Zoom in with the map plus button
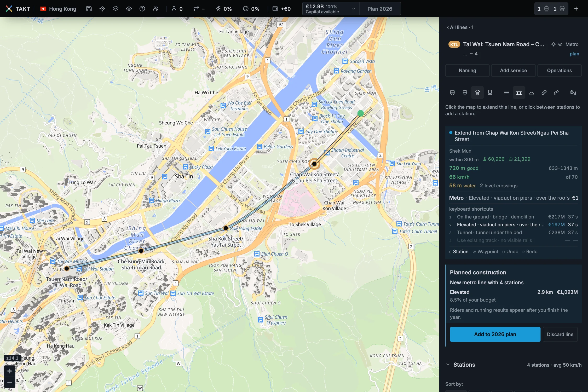 click(x=9, y=371)
